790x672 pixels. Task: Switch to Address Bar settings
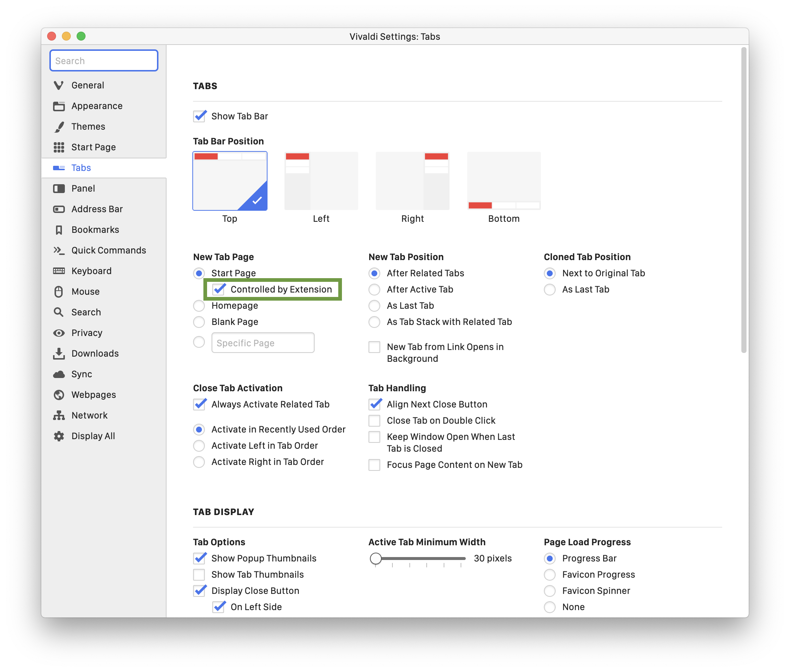click(104, 209)
